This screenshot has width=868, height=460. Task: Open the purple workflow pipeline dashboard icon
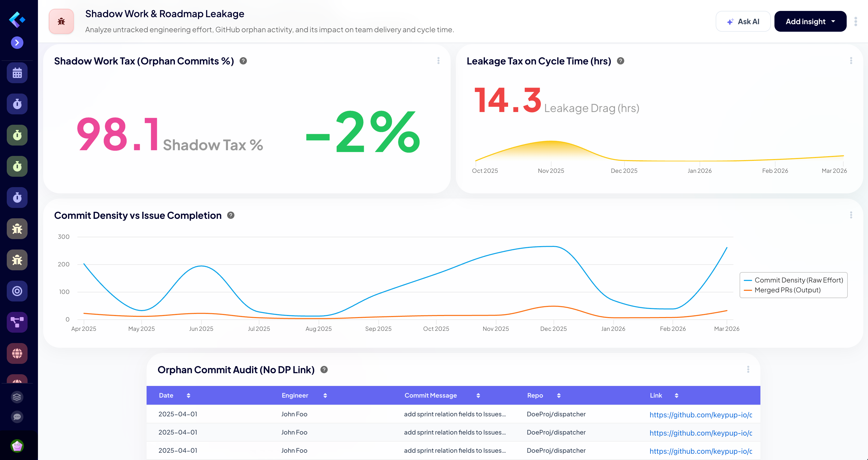[x=17, y=322]
